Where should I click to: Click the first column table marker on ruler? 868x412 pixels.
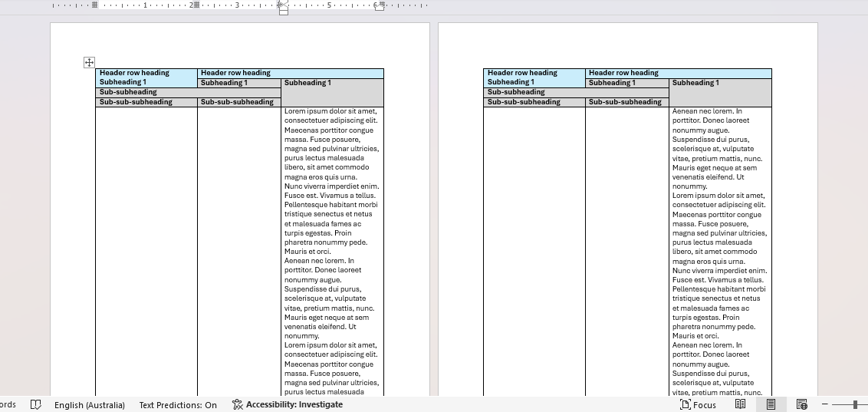(x=94, y=5)
